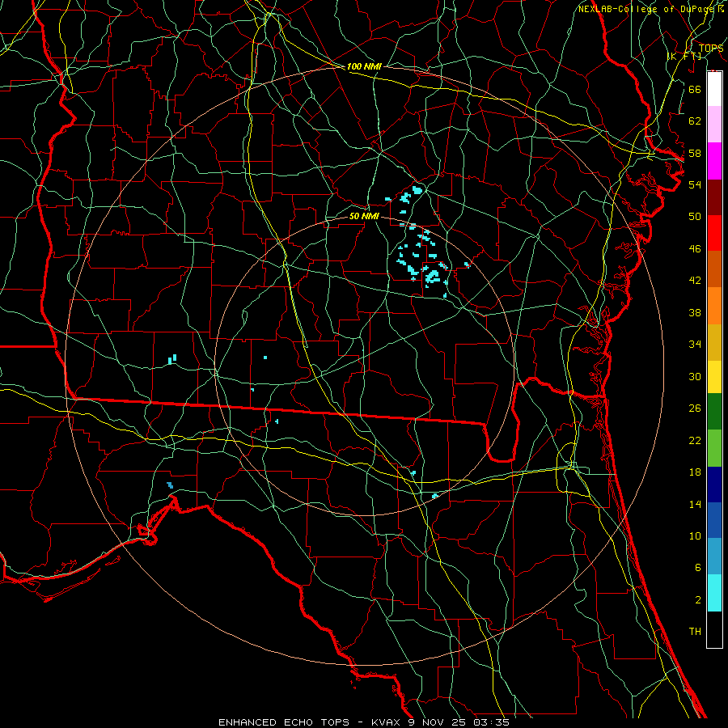728x728 pixels.
Task: Click the 'K FT' legend units label
Action: tap(684, 56)
